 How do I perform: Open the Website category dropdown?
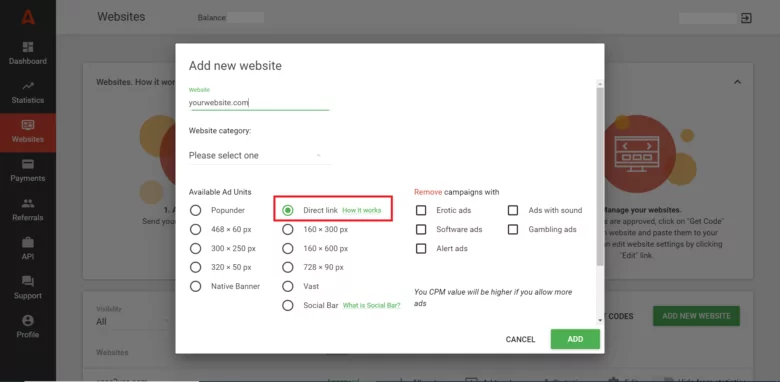260,155
